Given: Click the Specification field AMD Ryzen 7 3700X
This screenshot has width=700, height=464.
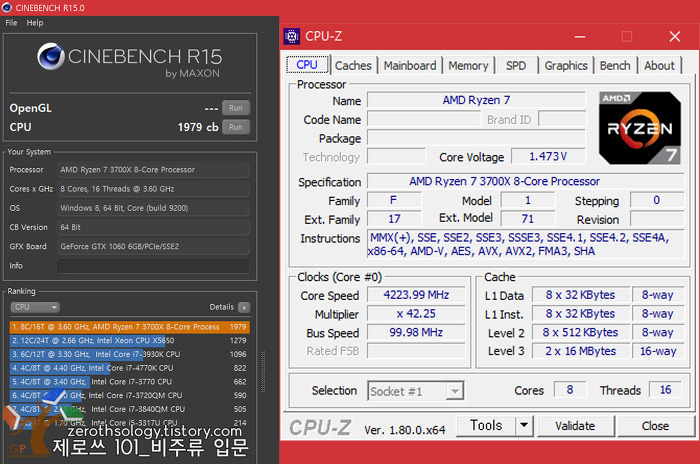Looking at the screenshot, I should (525, 181).
